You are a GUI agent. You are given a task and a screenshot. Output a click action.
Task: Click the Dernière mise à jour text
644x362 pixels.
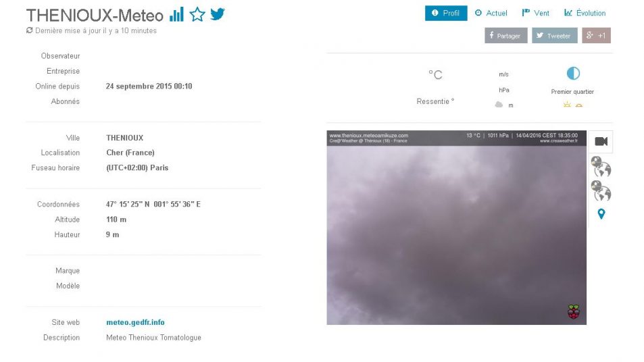click(96, 30)
